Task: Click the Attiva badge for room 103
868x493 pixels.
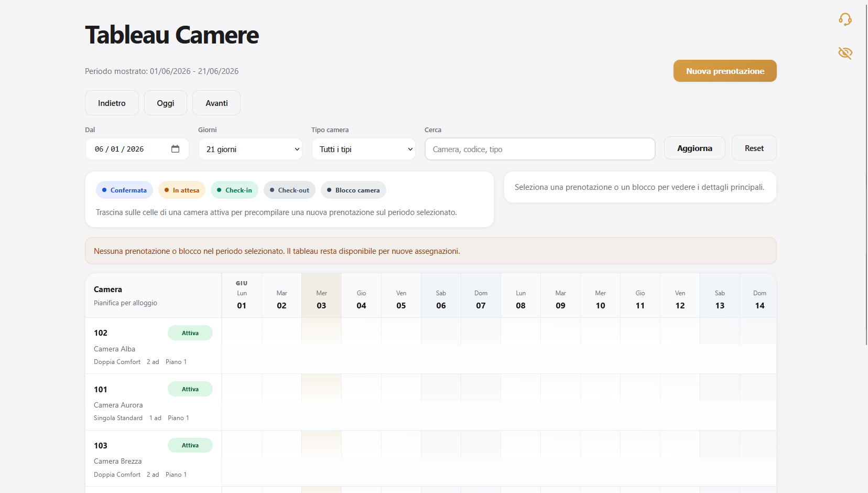Action: point(190,445)
